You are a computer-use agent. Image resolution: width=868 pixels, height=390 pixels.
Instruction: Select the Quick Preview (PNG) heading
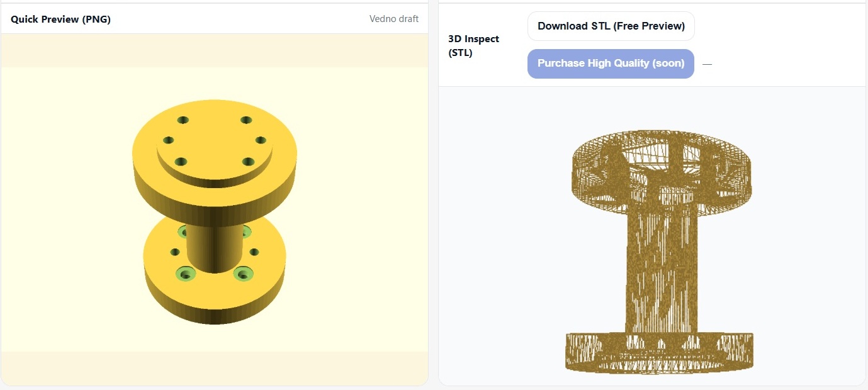60,19
